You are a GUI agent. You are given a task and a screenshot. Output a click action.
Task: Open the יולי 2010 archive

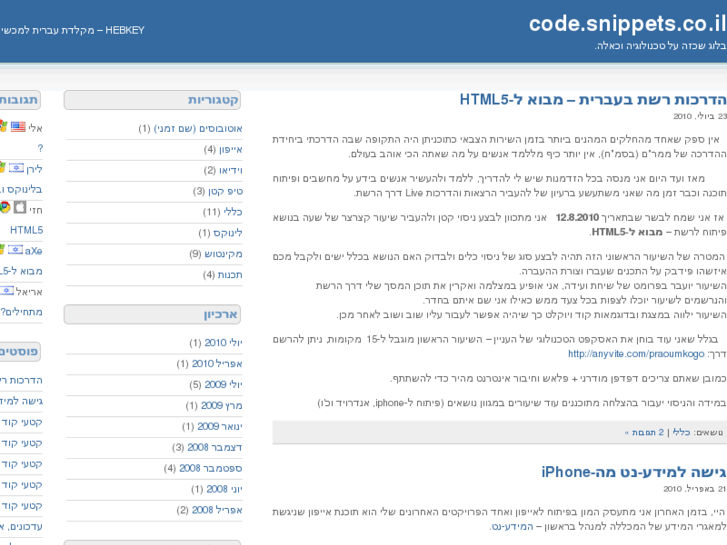tap(223, 343)
